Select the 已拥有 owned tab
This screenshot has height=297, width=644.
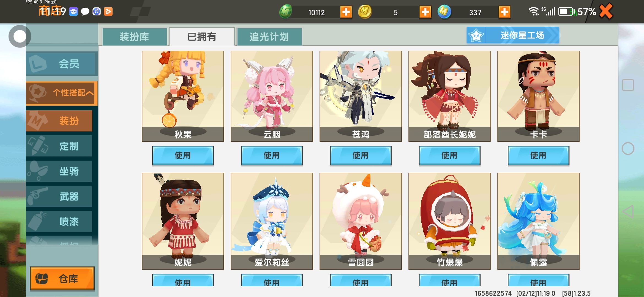click(x=202, y=37)
